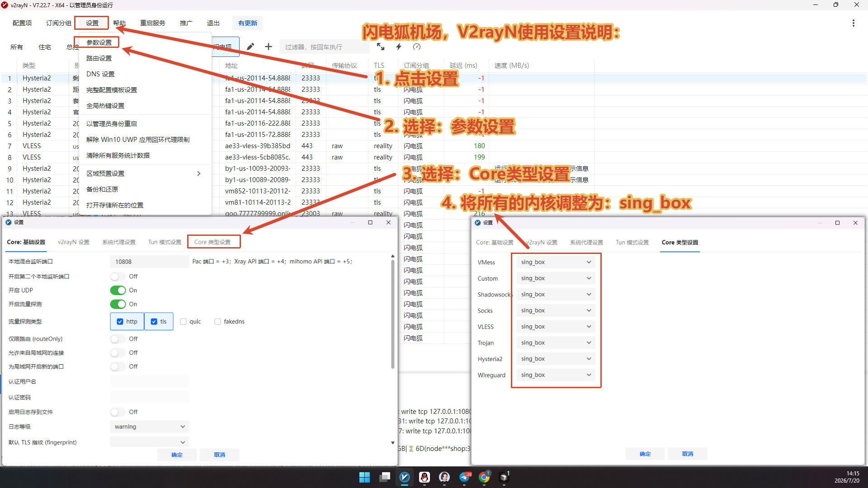868x488 pixels.
Task: Click 重启服务 in the top bar
Action: [x=153, y=23]
